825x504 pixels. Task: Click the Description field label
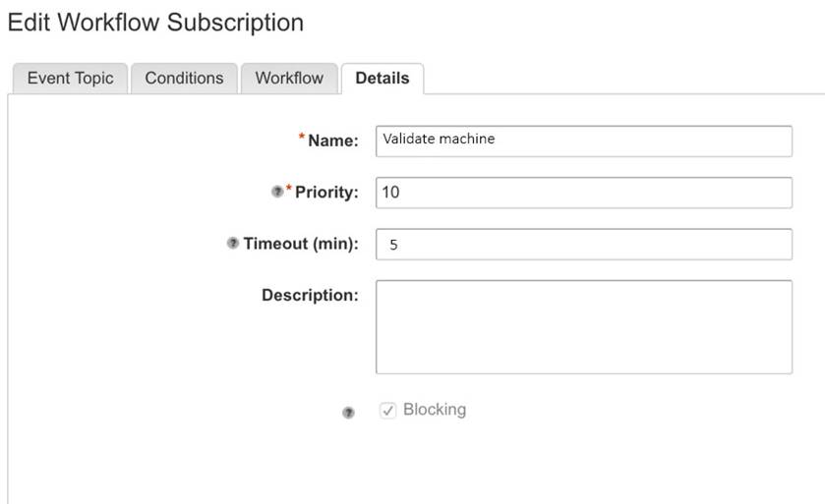[310, 295]
